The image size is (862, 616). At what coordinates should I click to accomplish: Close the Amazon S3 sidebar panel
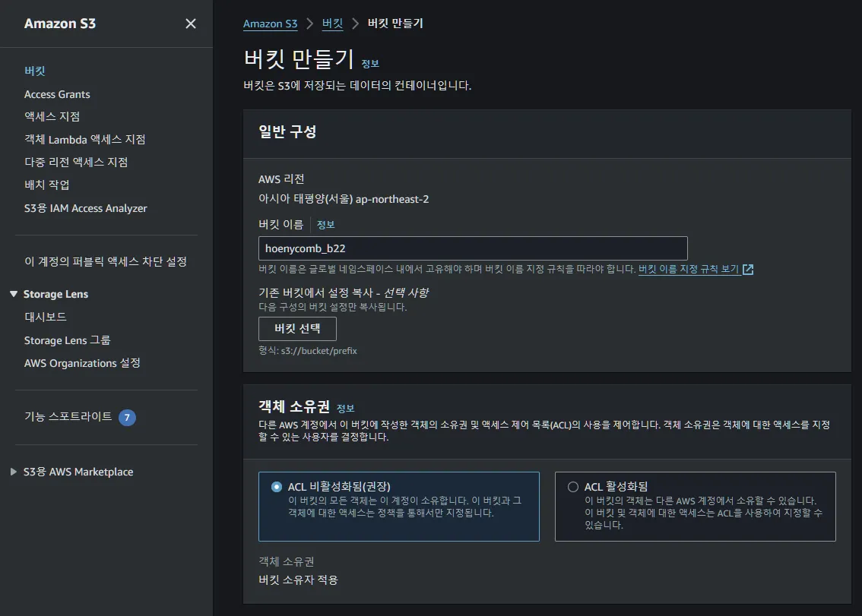[x=190, y=24]
